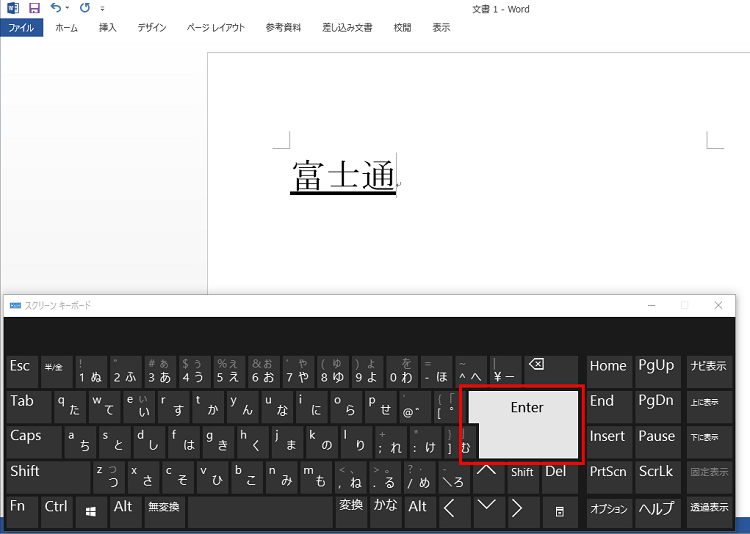Open the ファイル tab
750x534 pixels.
(22, 28)
